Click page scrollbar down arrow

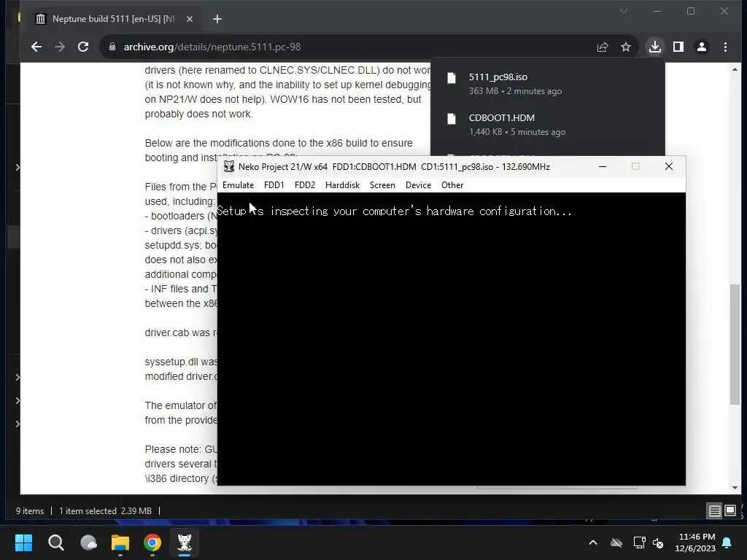click(735, 488)
